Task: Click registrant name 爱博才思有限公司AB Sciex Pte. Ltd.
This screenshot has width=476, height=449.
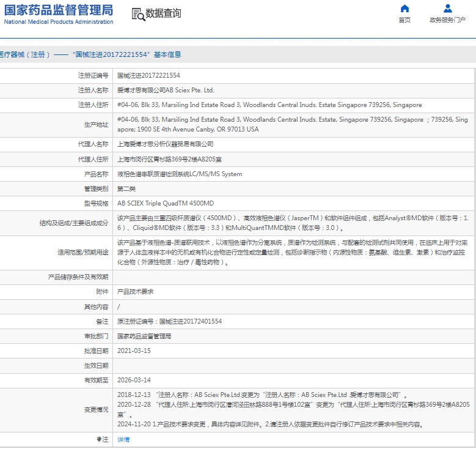Action: 166,91
